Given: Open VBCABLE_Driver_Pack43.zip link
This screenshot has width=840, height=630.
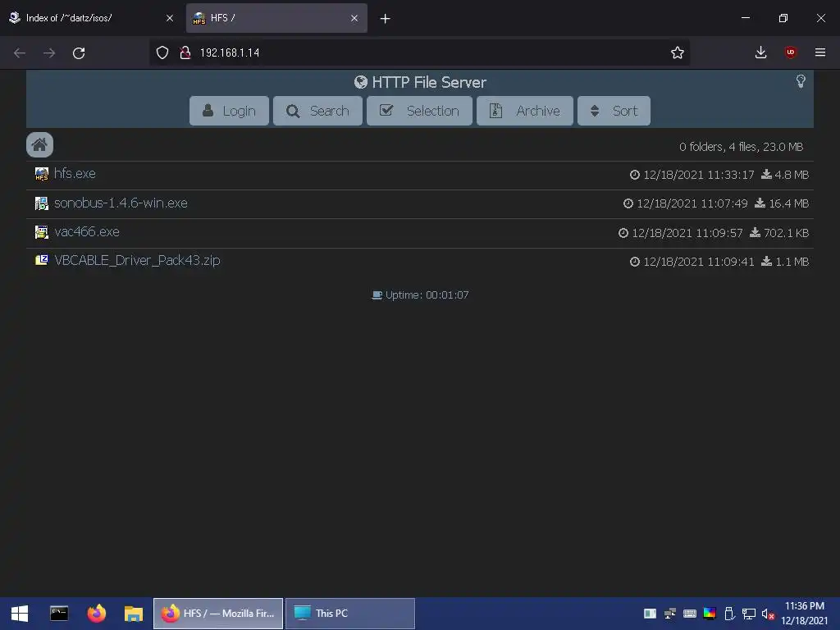Looking at the screenshot, I should (x=137, y=260).
